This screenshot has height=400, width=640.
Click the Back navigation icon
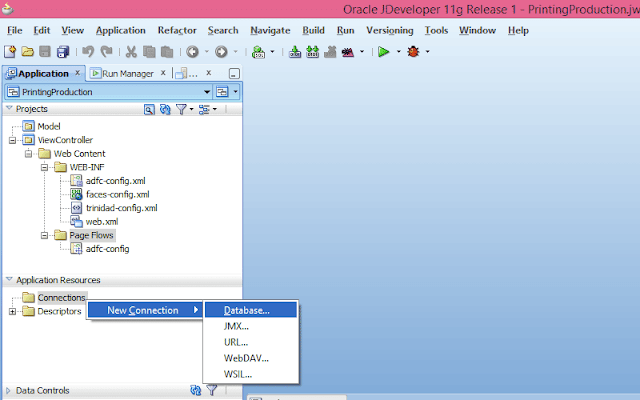click(x=192, y=51)
